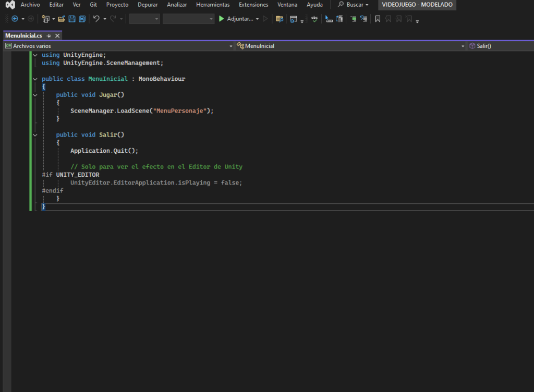Open the empty solution platforms combo box
The height and width of the screenshot is (392, 534).
pos(188,19)
